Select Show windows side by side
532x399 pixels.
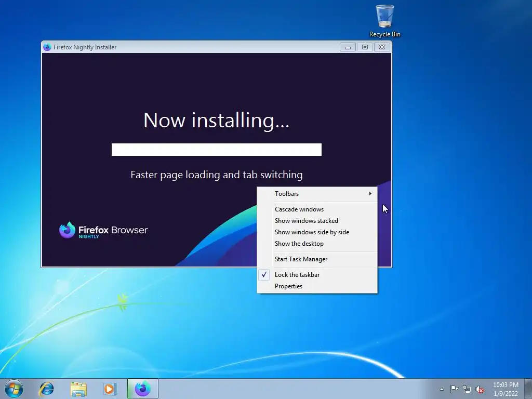click(317, 232)
